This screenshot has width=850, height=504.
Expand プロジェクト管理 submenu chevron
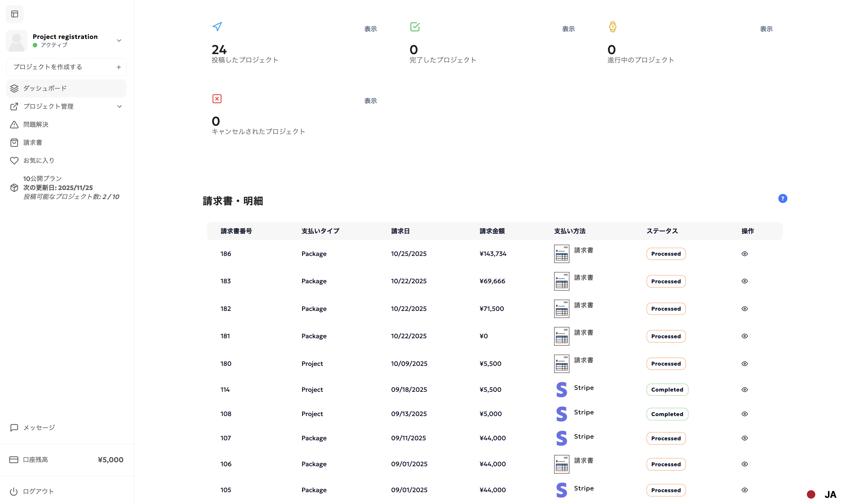click(119, 107)
